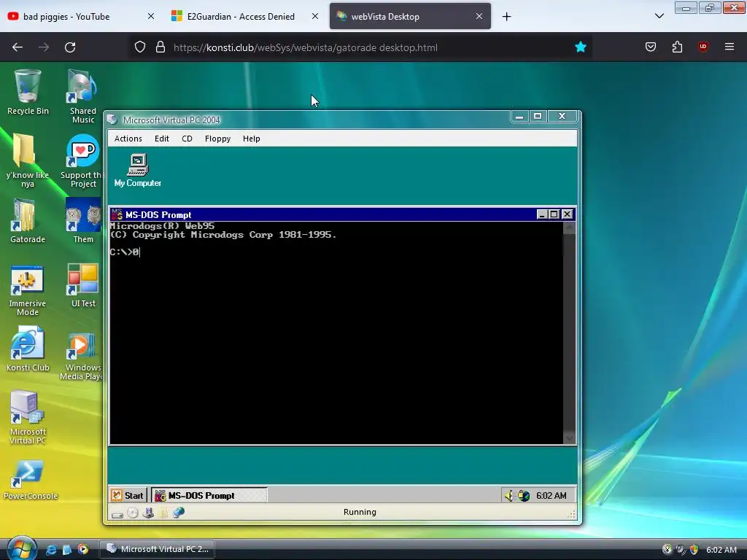Image resolution: width=747 pixels, height=560 pixels.
Task: Select My Computer icon inside Virtual PC
Action: pos(138,170)
